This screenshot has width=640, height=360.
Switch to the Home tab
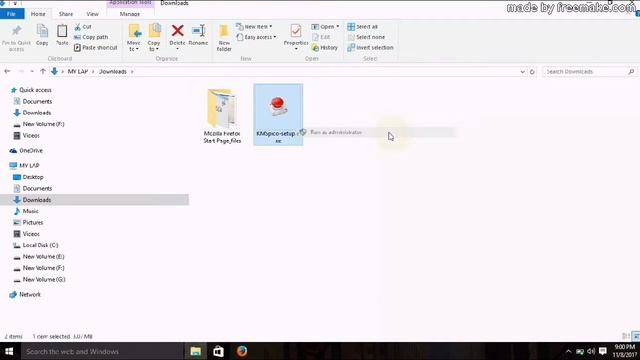click(x=38, y=14)
